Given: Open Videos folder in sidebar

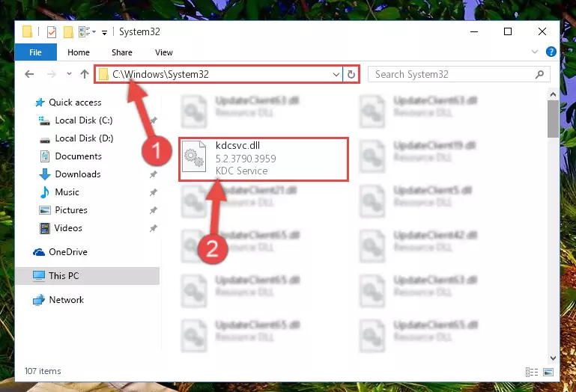Looking at the screenshot, I should tap(68, 228).
